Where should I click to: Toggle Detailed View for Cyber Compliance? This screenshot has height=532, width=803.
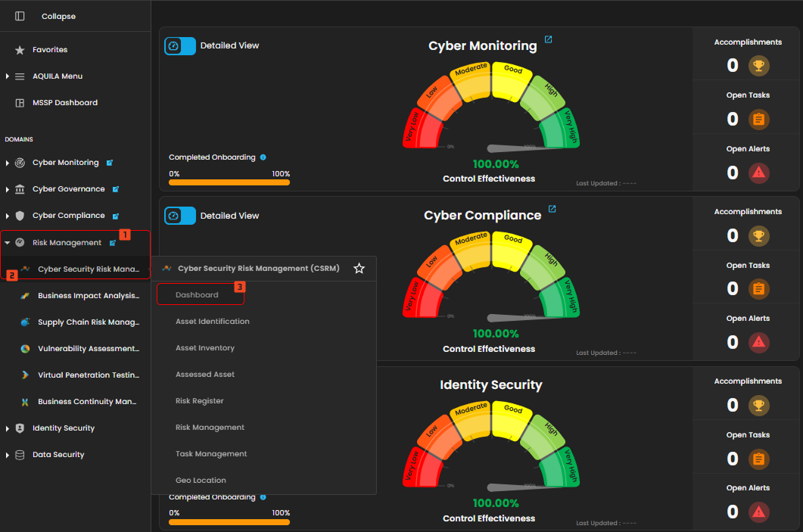[x=180, y=216]
